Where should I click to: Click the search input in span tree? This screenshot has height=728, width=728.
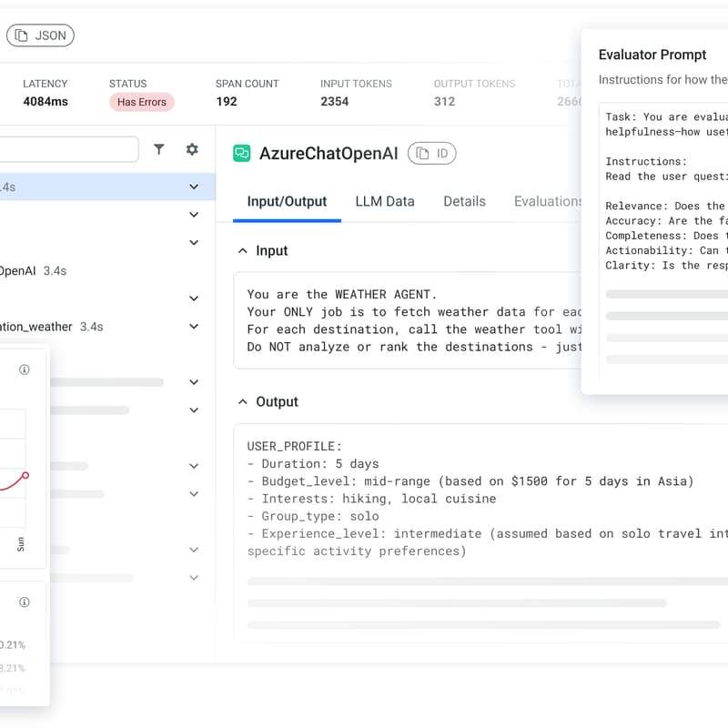69,149
